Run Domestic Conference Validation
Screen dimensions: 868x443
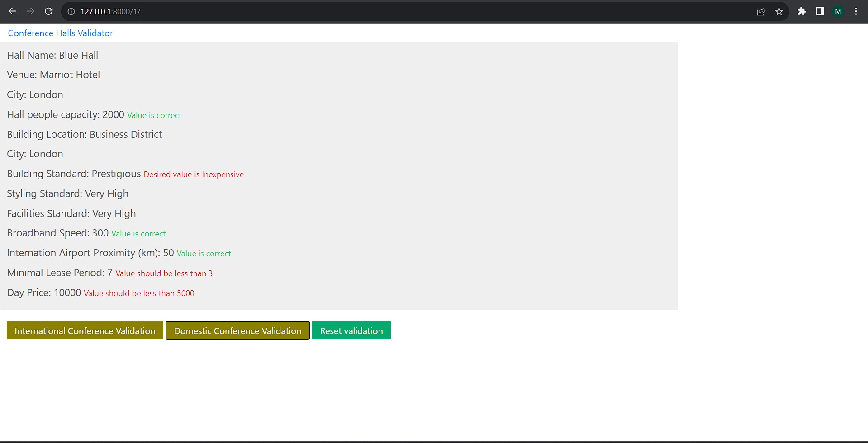pyautogui.click(x=237, y=330)
